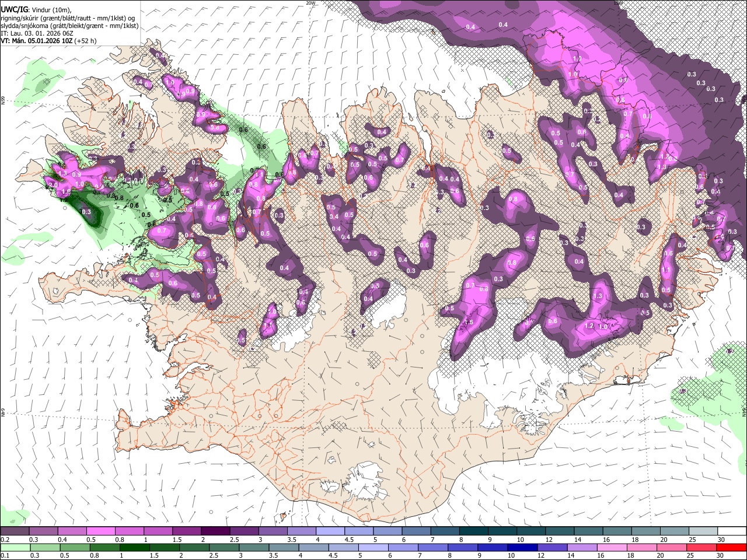The width and height of the screenshot is (747, 560).
Task: Click the lower scale salmon swatch between 20 and 25
Action: [x=671, y=547]
